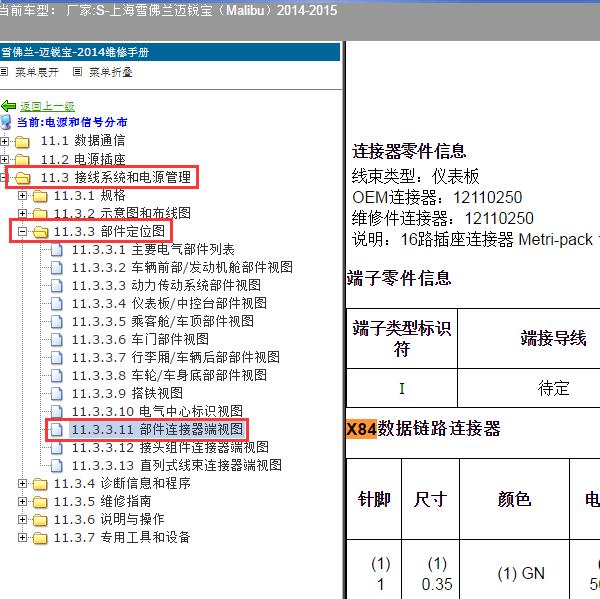The width and height of the screenshot is (600, 599).
Task: Open 11.3.3.1 主要电气部件列表
Action: (153, 250)
